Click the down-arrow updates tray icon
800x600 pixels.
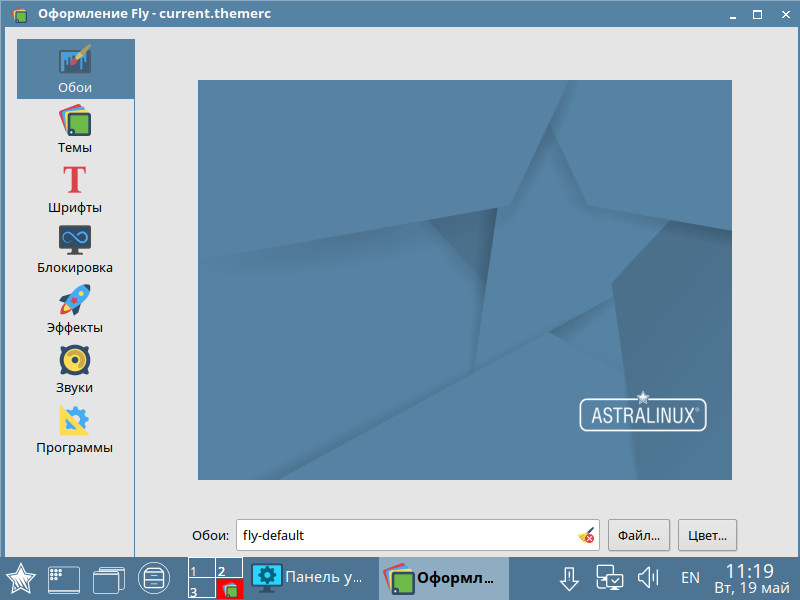pyautogui.click(x=569, y=579)
